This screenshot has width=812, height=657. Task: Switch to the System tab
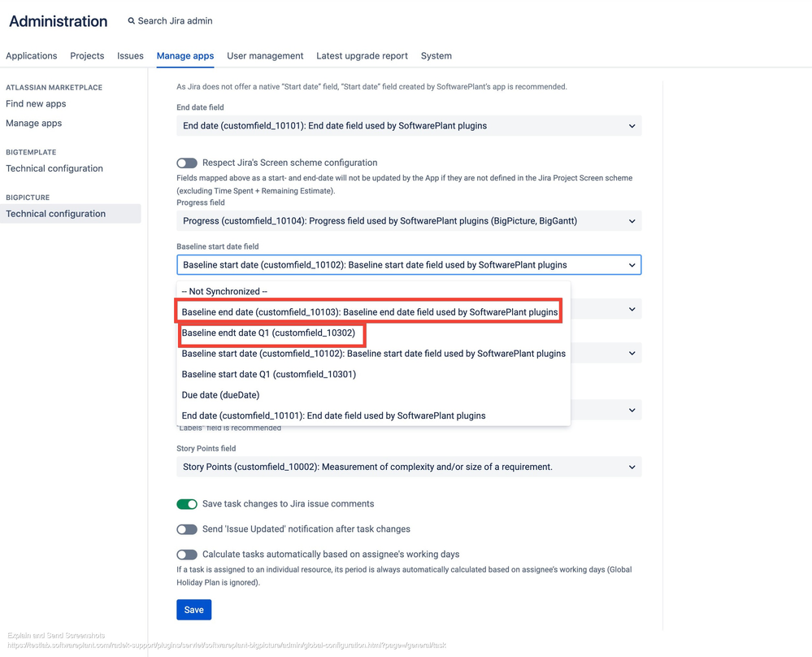436,55
